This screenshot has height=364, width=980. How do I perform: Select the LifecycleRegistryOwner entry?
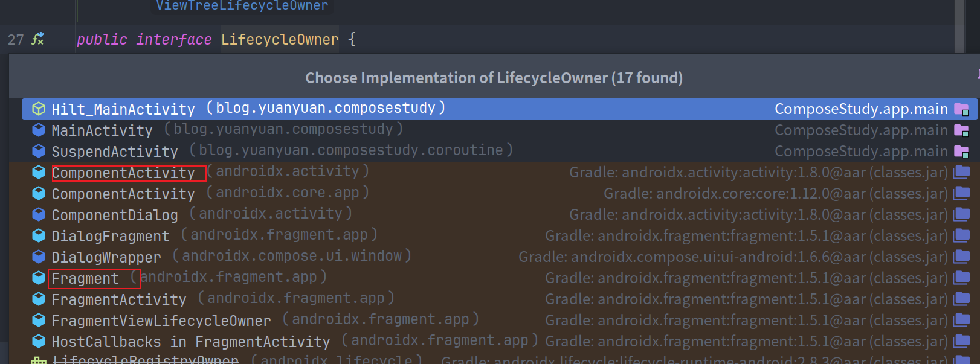145,360
